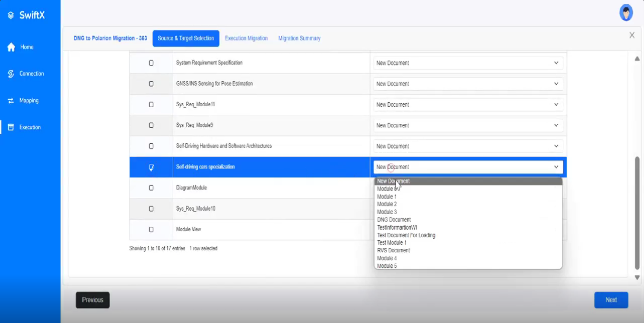Open the user profile avatar

click(x=626, y=12)
